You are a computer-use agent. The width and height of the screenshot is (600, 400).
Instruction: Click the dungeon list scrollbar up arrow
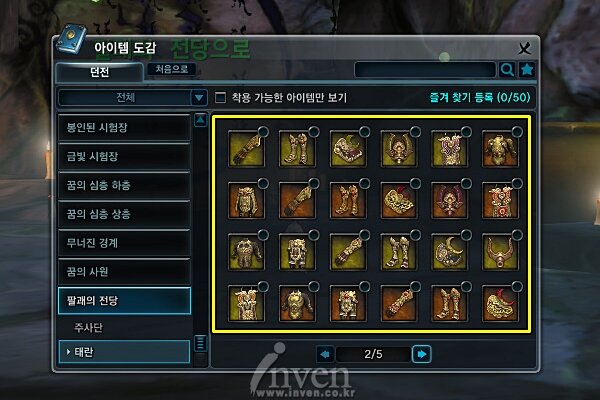pos(201,120)
